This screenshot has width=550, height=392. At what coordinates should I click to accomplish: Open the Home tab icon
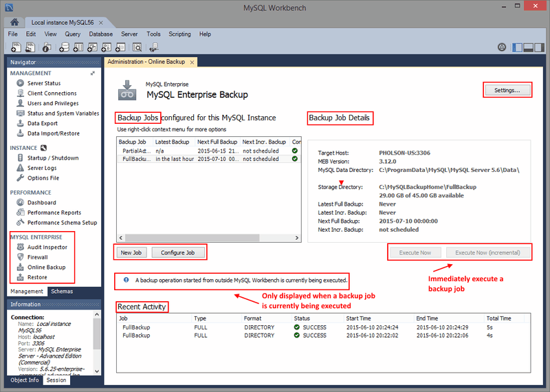point(14,22)
